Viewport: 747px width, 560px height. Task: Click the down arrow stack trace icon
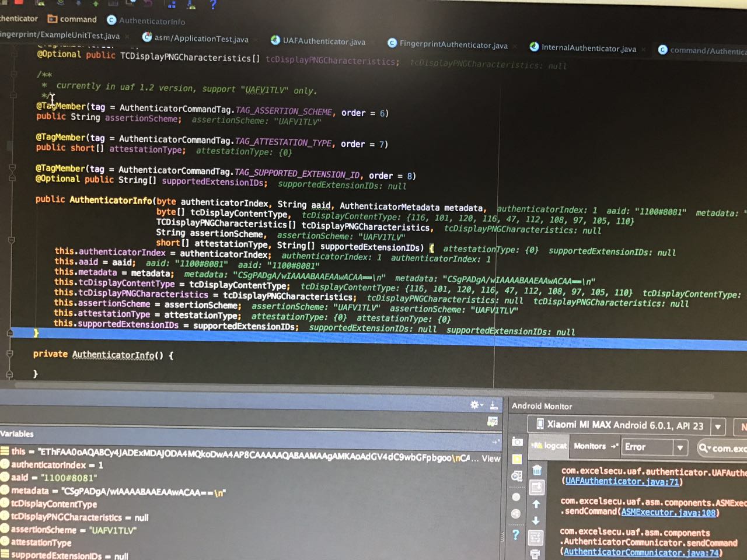[x=536, y=521]
